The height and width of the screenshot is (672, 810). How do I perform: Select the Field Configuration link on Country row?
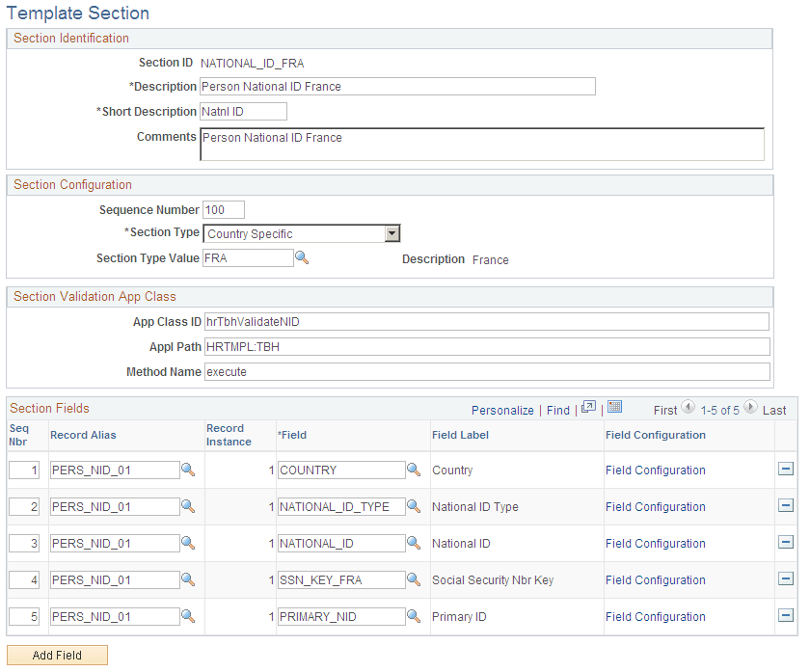pos(655,470)
